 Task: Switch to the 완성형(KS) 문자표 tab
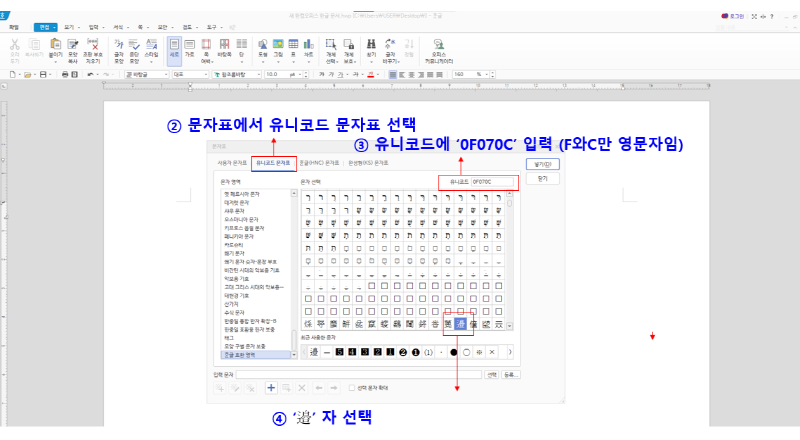[368, 163]
